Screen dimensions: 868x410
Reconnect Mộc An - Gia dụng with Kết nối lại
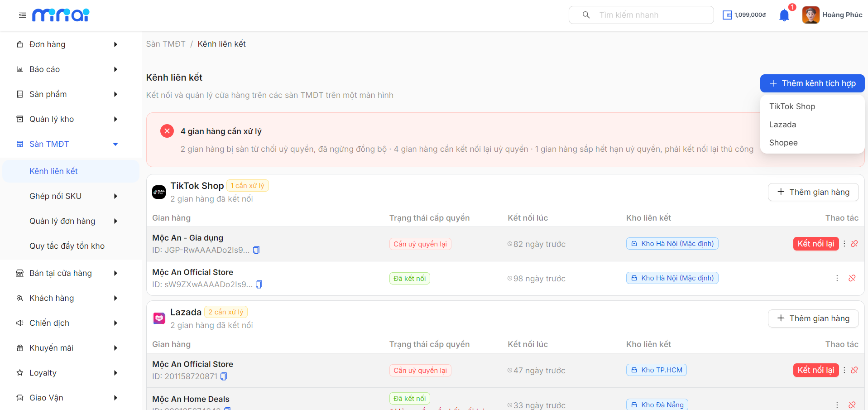[x=816, y=244]
